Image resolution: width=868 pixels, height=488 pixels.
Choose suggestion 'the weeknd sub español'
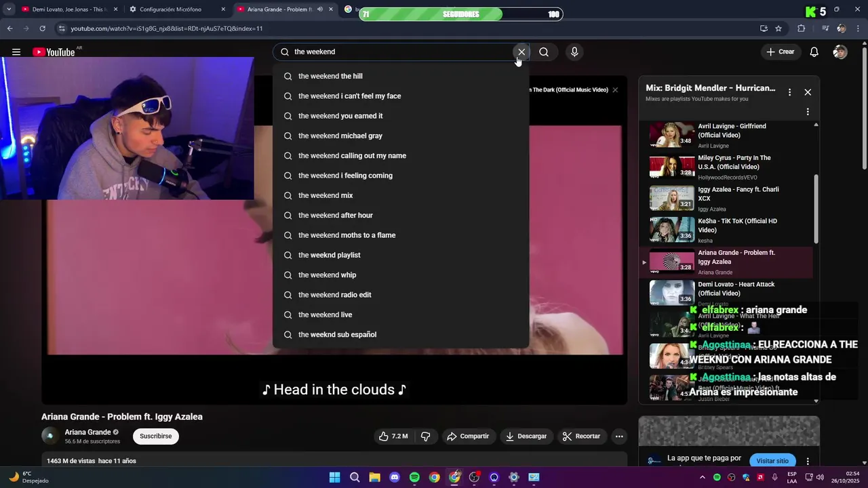401,335
